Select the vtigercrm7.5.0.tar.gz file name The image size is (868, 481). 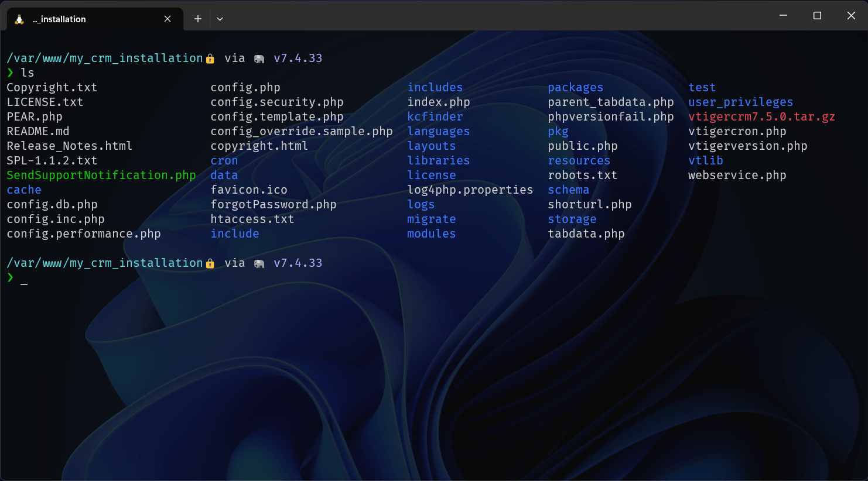761,116
